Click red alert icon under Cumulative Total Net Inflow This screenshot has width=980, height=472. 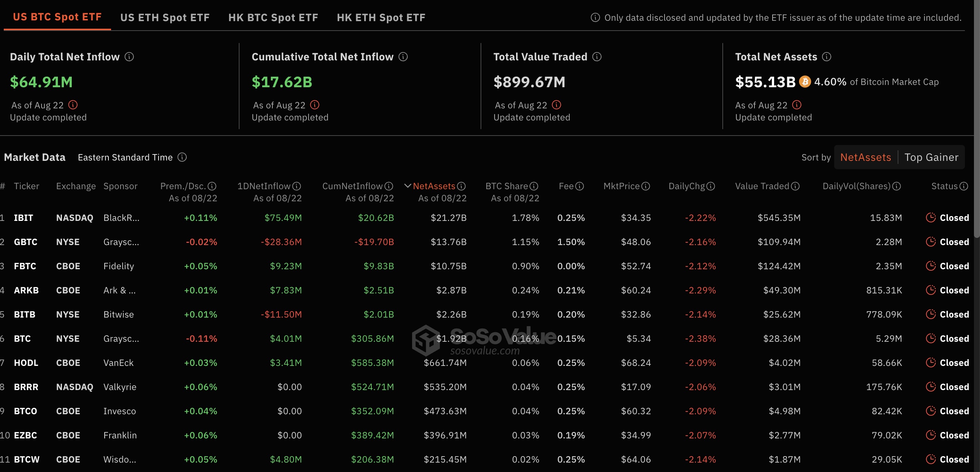[315, 105]
